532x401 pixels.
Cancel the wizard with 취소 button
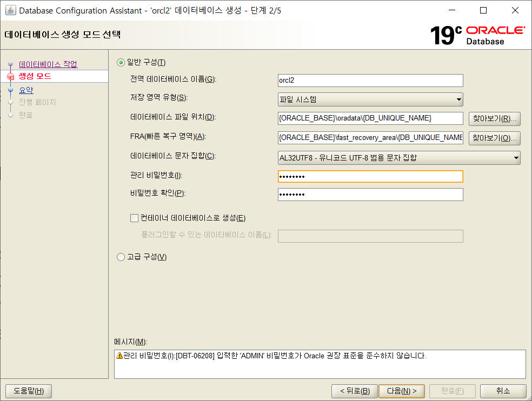[x=503, y=391]
